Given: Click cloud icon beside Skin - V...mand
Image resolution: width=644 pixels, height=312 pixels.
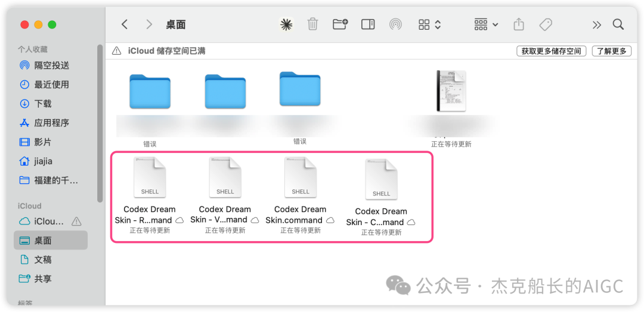Looking at the screenshot, I should [255, 220].
